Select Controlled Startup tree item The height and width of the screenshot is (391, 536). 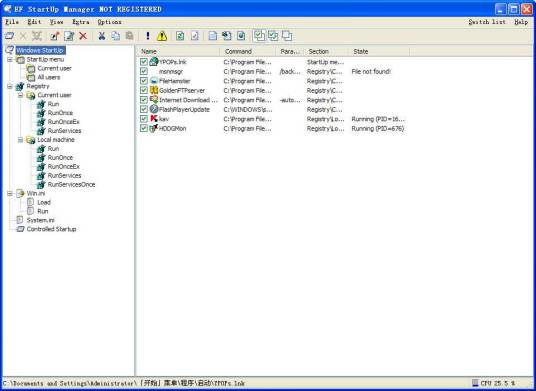[x=51, y=229]
